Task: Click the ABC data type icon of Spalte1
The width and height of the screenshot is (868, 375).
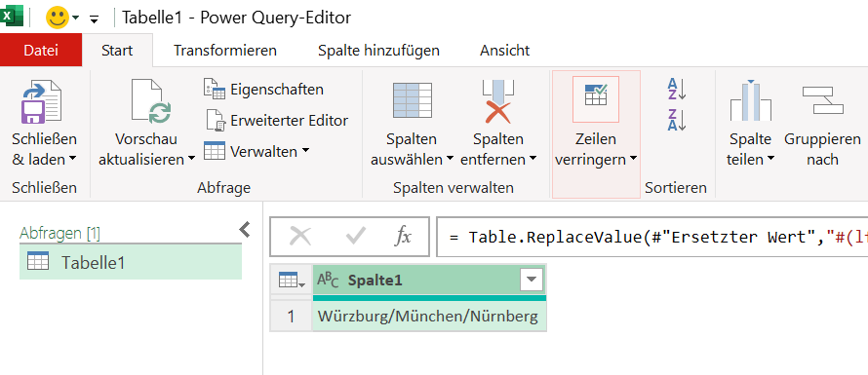Action: 328,281
